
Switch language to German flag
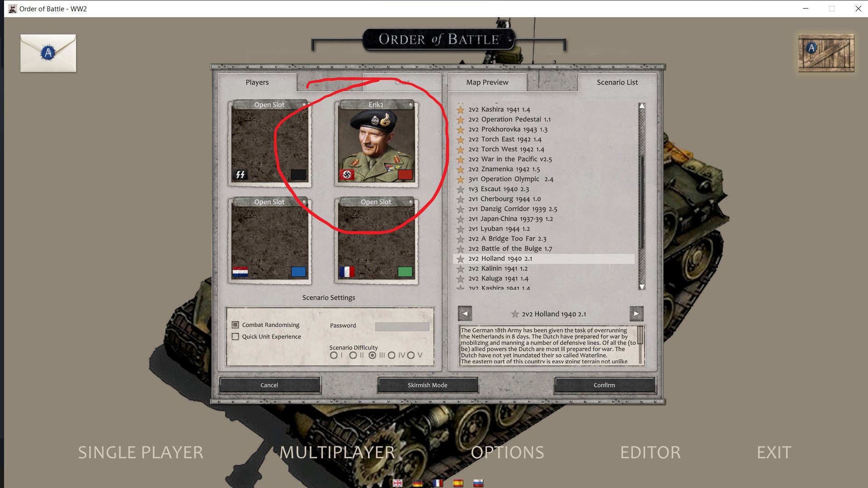(x=418, y=483)
